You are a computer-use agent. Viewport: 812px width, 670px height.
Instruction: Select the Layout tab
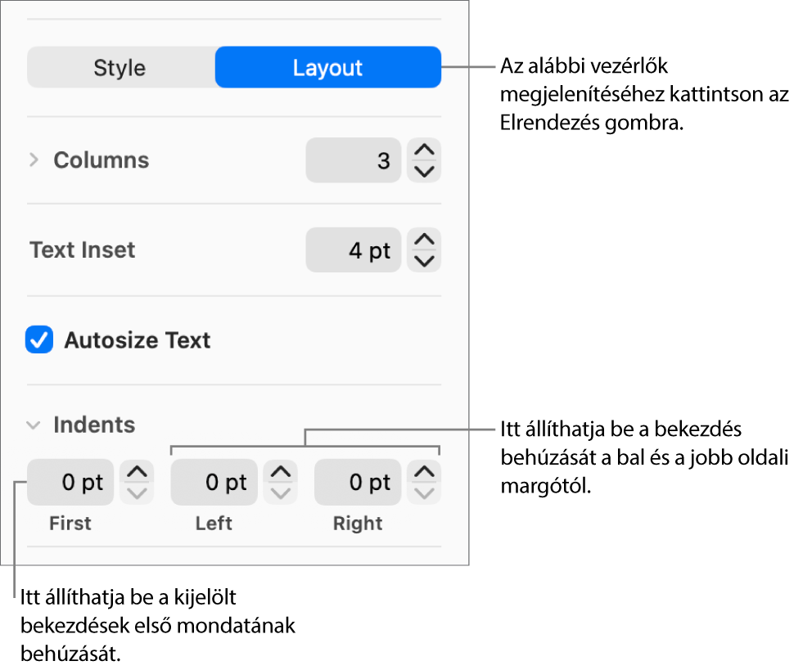[x=327, y=68]
